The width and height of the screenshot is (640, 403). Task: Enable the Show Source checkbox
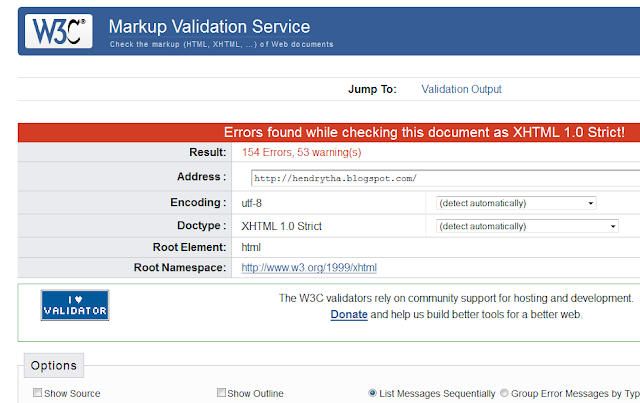(37, 393)
